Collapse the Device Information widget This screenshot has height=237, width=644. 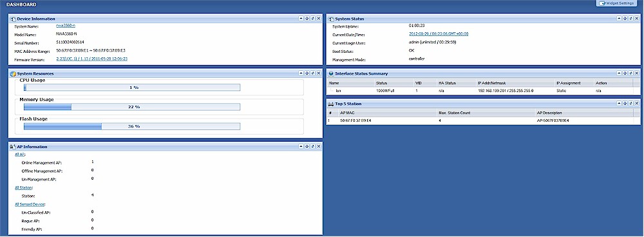pyautogui.click(x=301, y=19)
